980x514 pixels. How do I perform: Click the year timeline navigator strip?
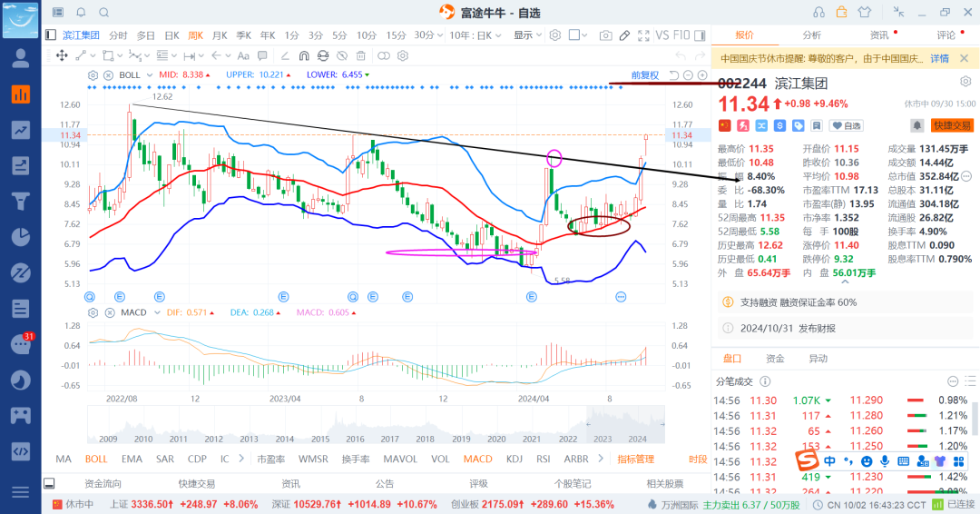(x=377, y=425)
